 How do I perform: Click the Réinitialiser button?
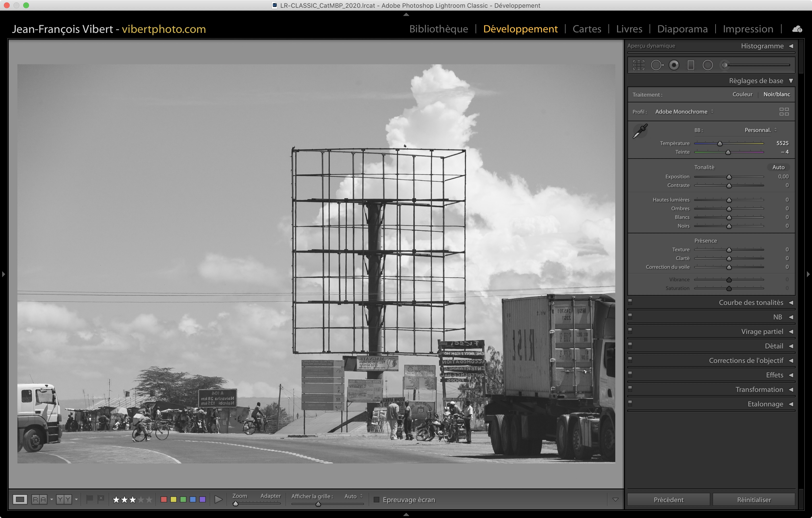coord(754,499)
